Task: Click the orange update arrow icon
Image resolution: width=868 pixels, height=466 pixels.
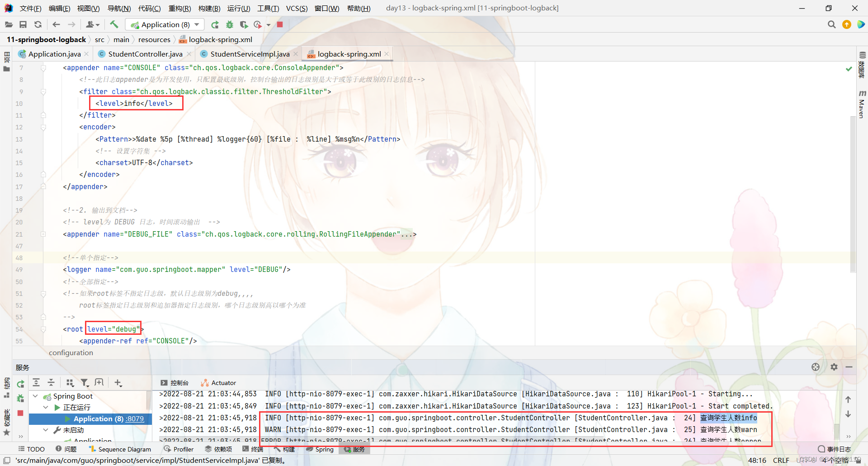Action: [x=847, y=24]
